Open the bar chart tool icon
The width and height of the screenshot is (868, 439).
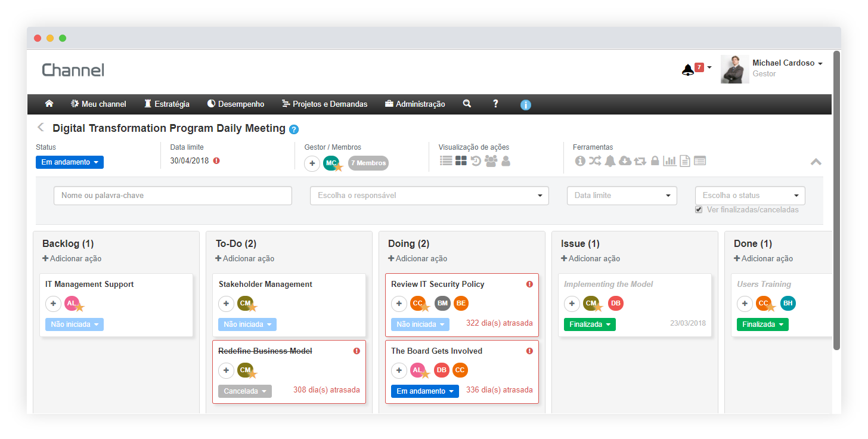[x=669, y=160]
